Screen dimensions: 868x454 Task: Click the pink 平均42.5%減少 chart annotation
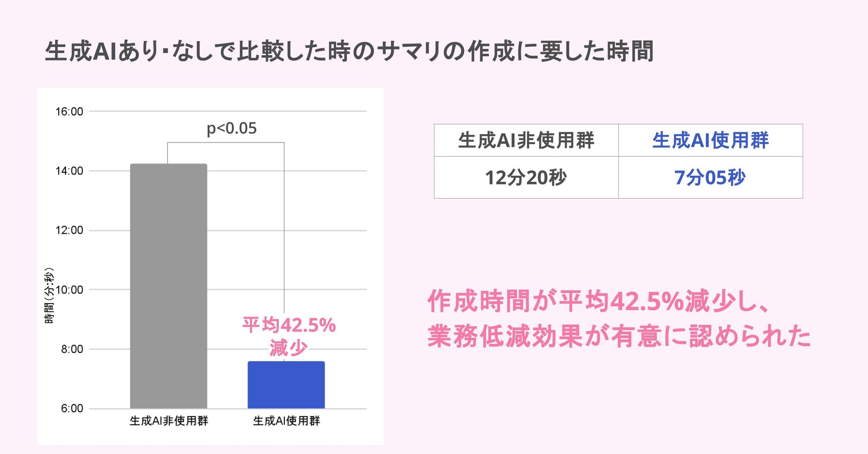coord(288,336)
